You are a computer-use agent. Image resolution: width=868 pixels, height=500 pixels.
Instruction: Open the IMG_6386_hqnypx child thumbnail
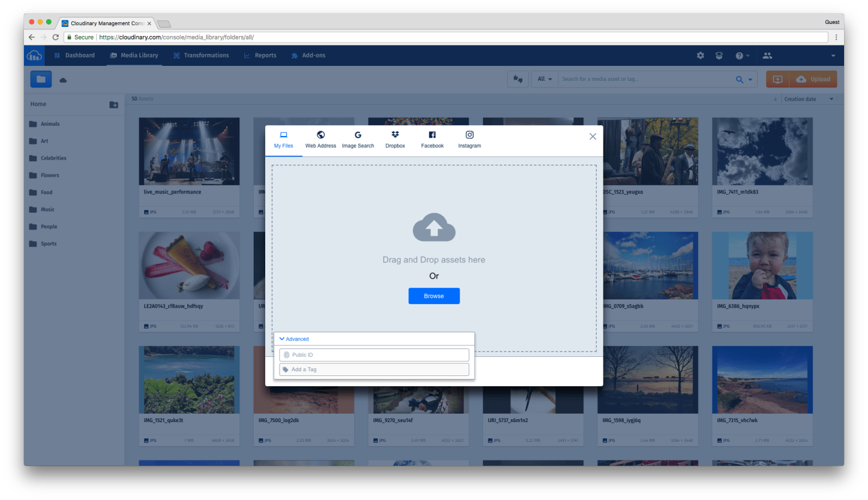point(762,265)
